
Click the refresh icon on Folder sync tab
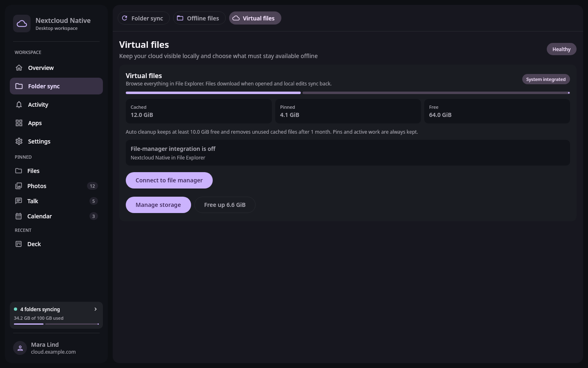[125, 18]
